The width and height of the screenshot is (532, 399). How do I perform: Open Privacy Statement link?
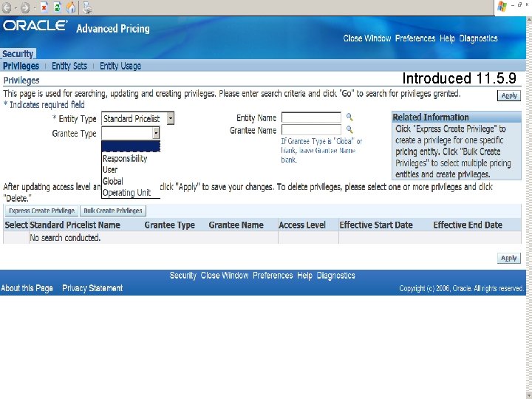coord(92,288)
